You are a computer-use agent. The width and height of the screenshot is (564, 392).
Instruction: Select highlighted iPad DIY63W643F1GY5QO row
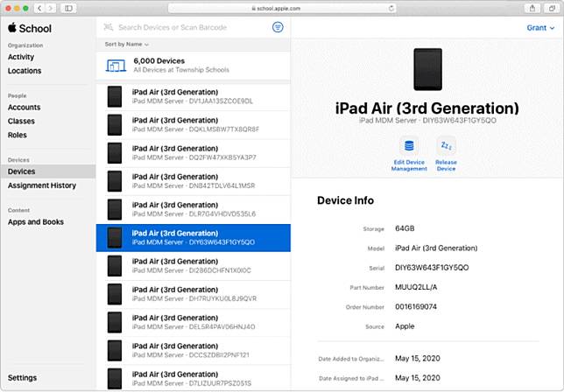(x=194, y=238)
